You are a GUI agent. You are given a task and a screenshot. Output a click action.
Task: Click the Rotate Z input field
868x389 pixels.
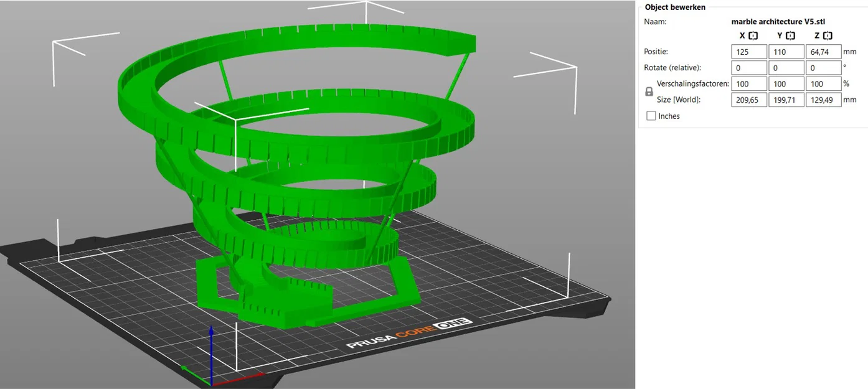pos(824,68)
